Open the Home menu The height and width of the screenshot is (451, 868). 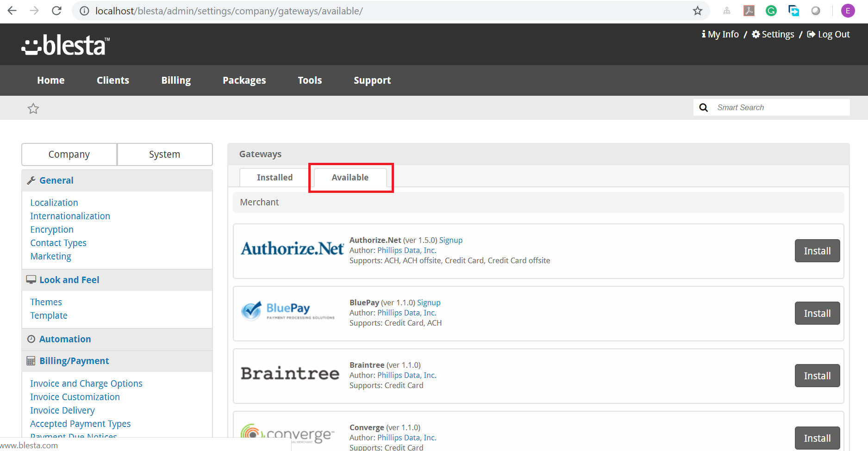[51, 80]
